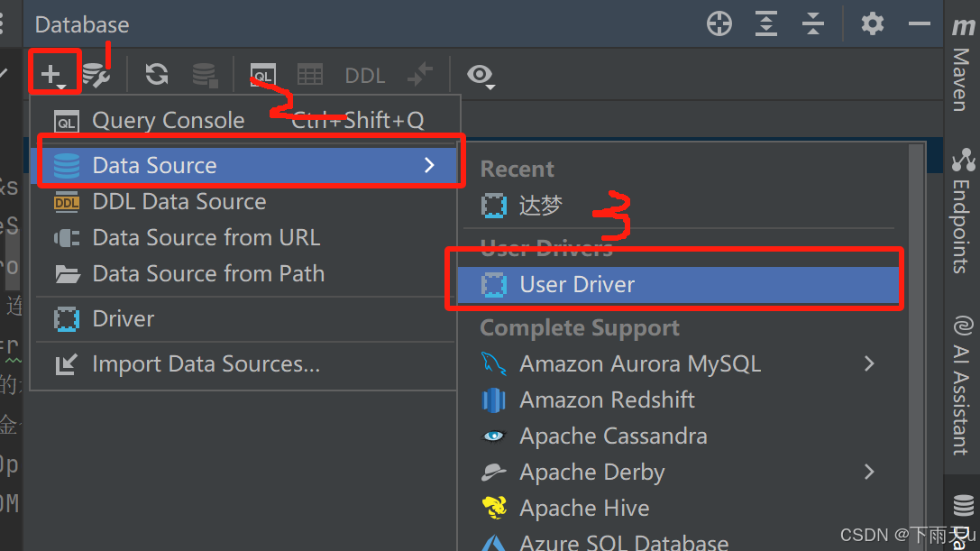Click the Query Console QL icon in menu
The image size is (980, 551).
[x=66, y=121]
